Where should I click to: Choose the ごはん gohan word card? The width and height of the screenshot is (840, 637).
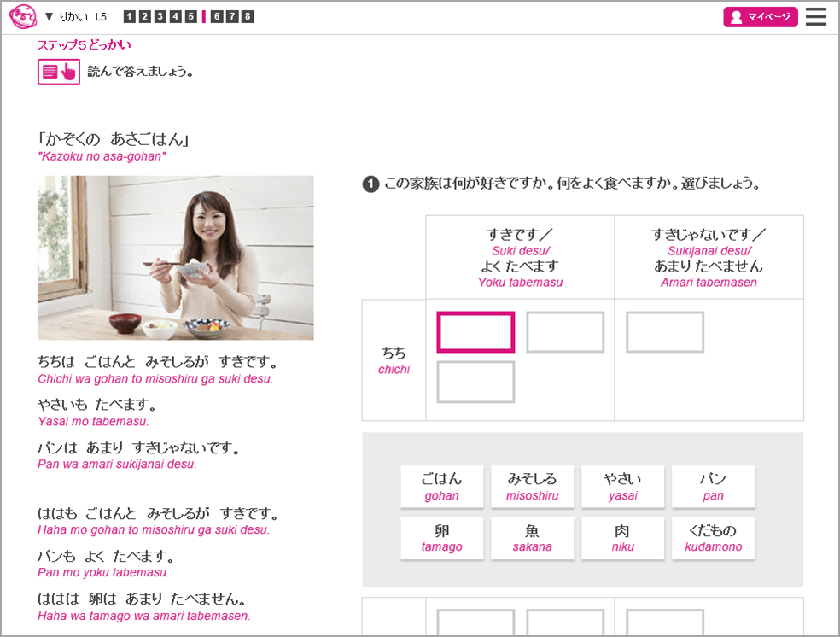coord(442,487)
